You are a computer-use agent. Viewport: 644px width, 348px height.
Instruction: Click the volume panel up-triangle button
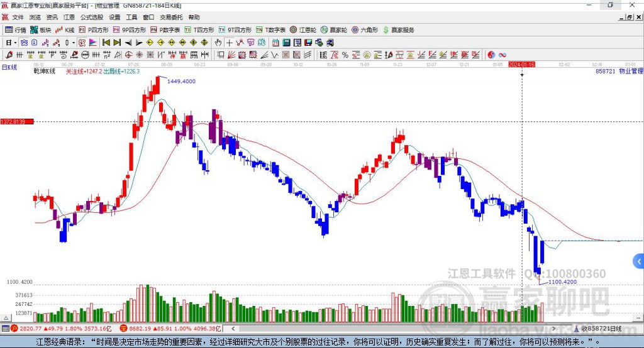(6, 318)
